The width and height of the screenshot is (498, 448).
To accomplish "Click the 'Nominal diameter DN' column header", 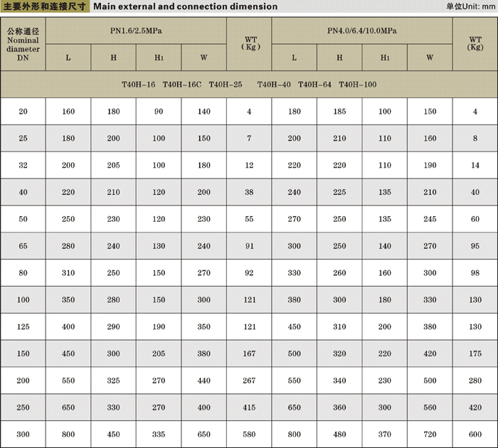I will (23, 44).
